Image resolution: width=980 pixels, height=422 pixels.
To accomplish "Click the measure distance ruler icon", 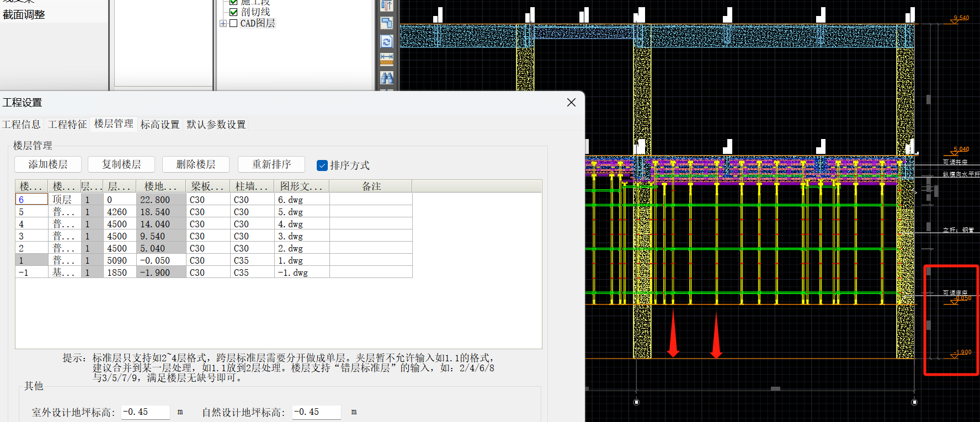I will point(387,59).
